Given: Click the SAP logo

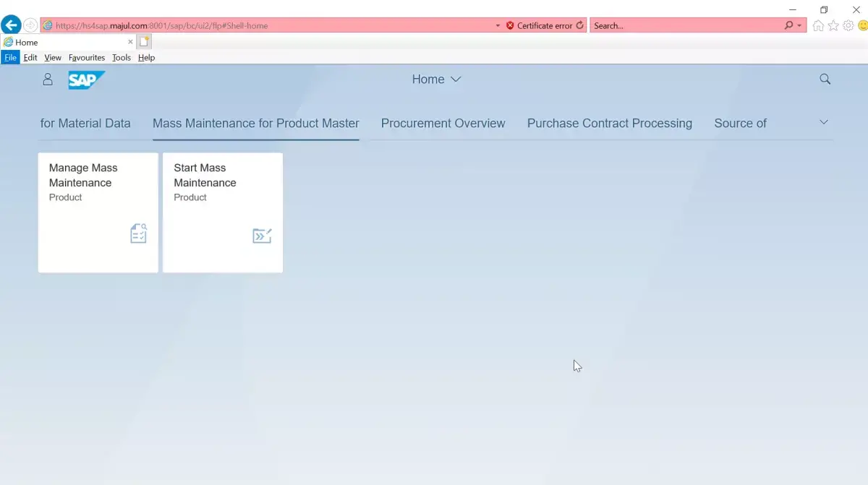Looking at the screenshot, I should 87,80.
